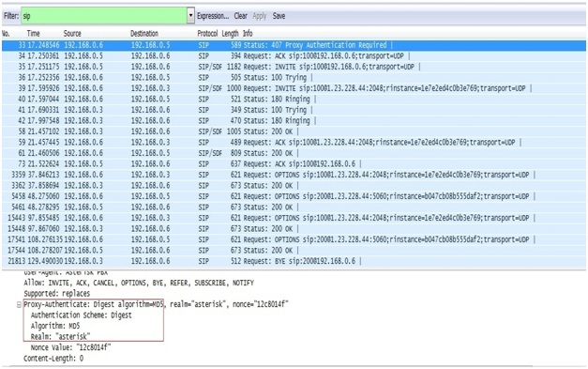Sort packets by the No. column
588x369 pixels.
click(6, 34)
